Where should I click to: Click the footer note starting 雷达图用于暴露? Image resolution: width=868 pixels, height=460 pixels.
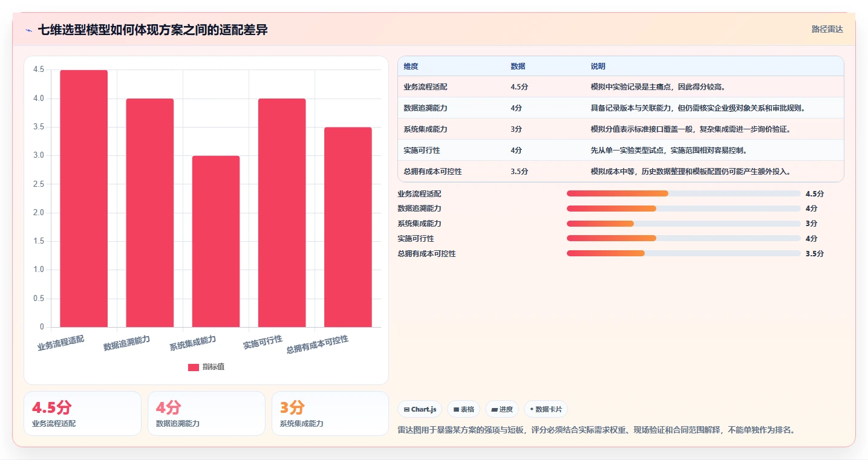[x=596, y=430]
